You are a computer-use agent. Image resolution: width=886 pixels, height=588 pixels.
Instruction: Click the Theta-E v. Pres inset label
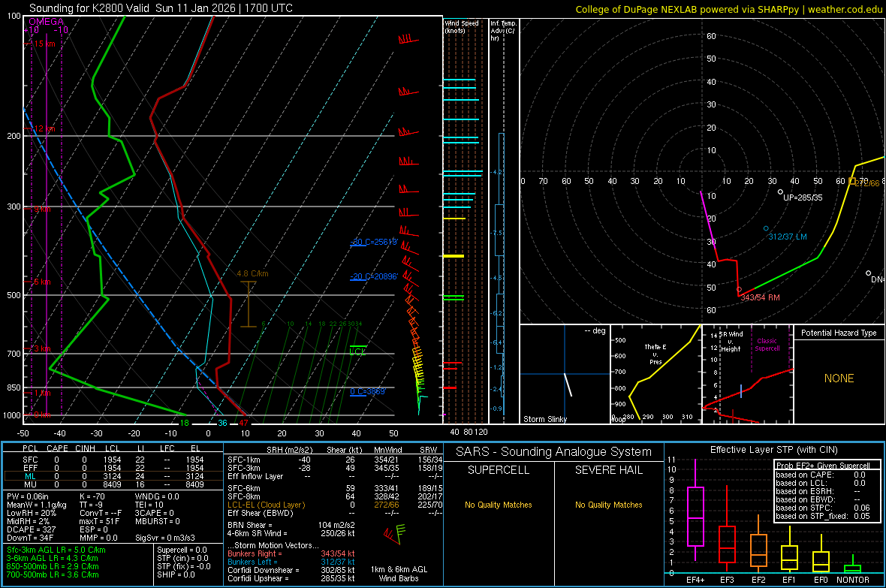click(x=655, y=354)
